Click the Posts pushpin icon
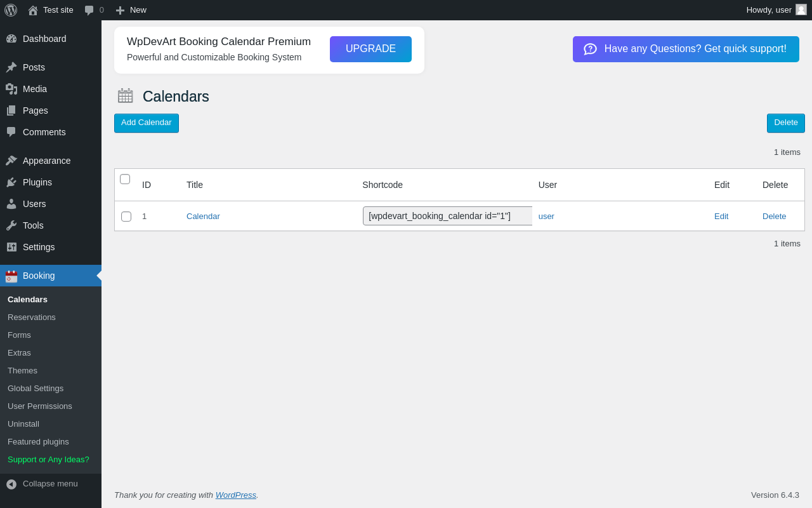Viewport: 812px width, 508px height. pos(11,67)
